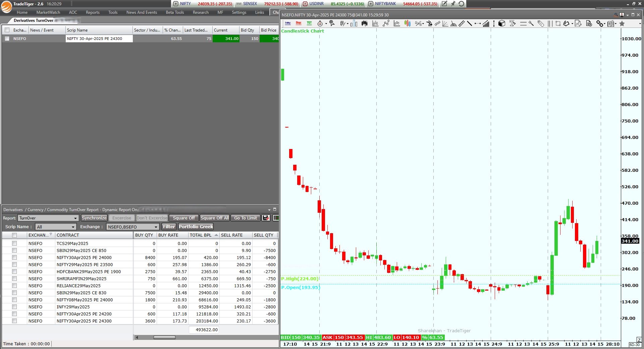The height and width of the screenshot is (349, 644).
Task: Click the Square Off All button
Action: click(215, 218)
